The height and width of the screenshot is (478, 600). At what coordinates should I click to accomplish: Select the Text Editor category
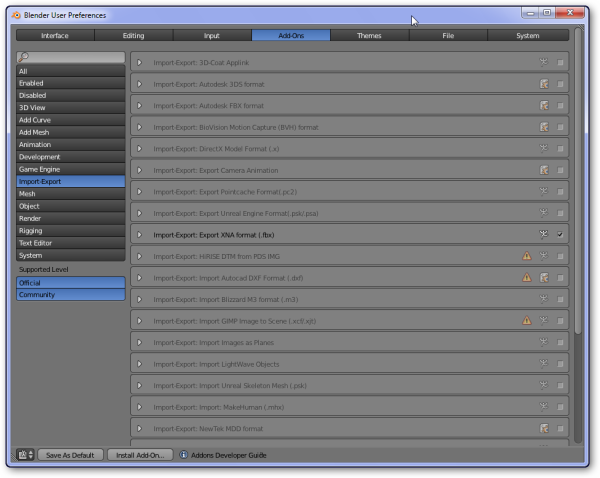70,243
